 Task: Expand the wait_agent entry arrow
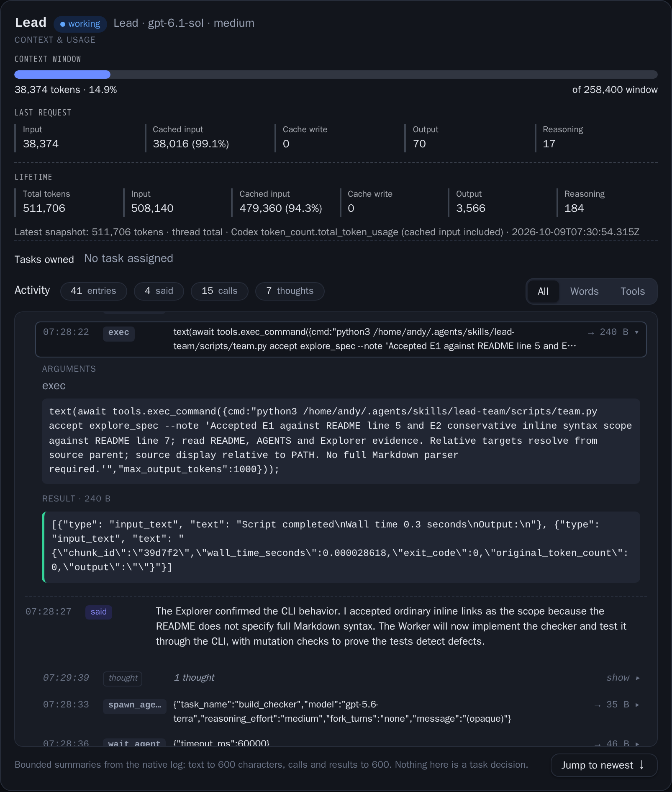tap(637, 744)
